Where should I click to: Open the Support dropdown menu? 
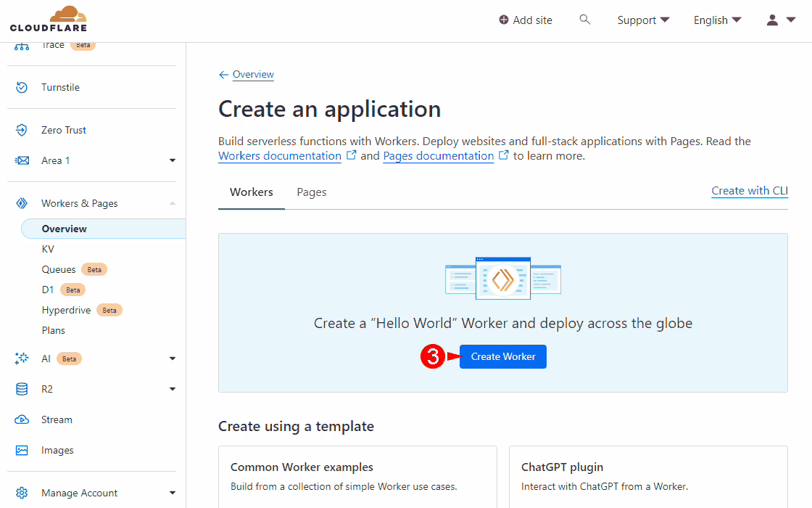click(x=643, y=20)
